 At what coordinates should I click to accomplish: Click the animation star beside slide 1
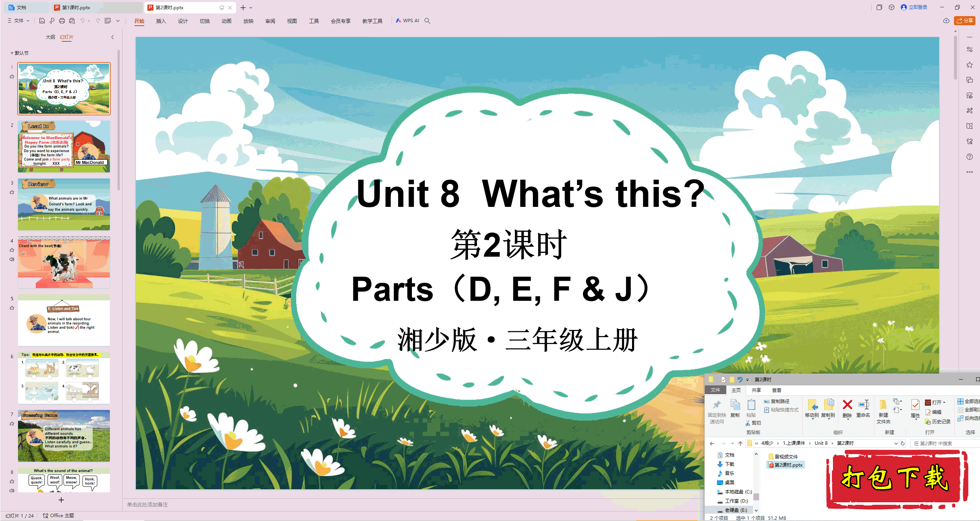pos(12,77)
